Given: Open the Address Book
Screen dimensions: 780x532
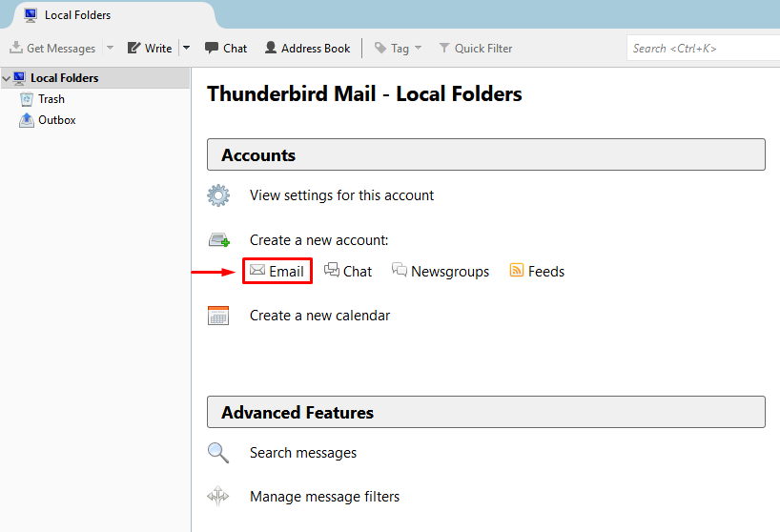Looking at the screenshot, I should tap(307, 49).
